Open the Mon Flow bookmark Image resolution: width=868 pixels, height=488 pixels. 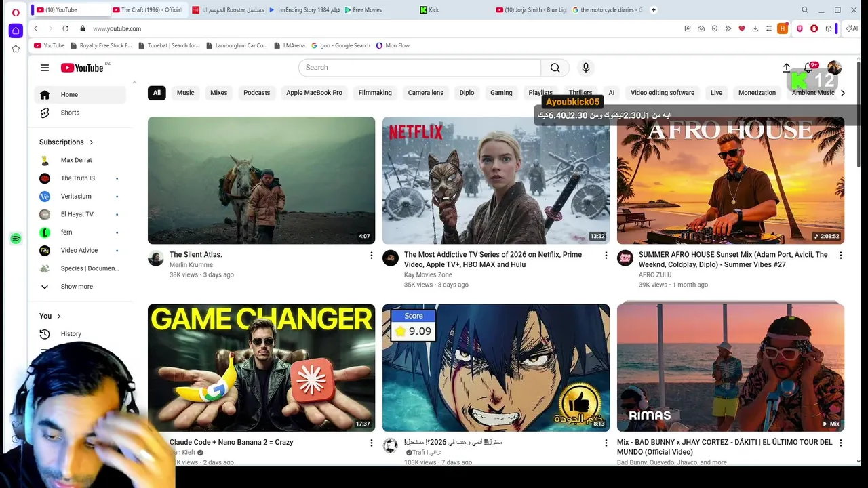point(393,45)
